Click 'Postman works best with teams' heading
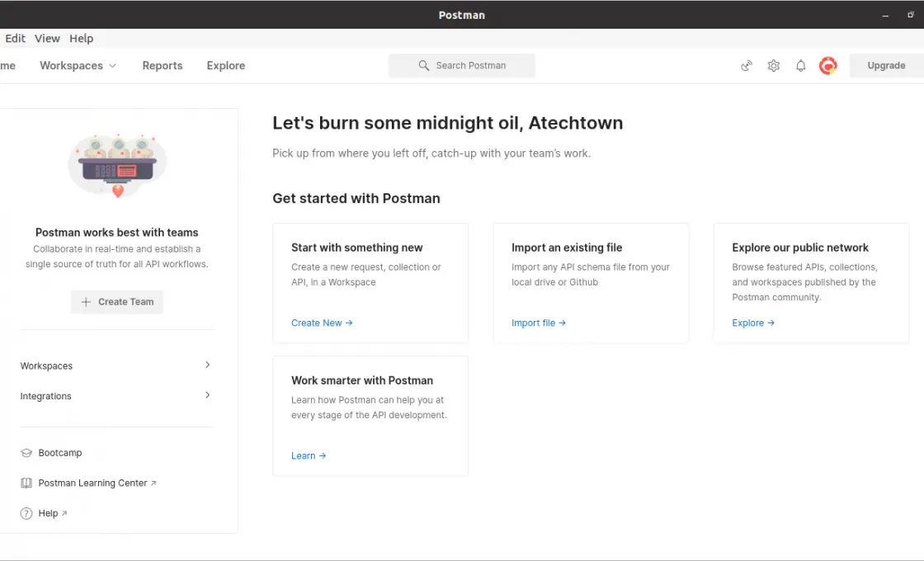924x561 pixels. click(116, 232)
